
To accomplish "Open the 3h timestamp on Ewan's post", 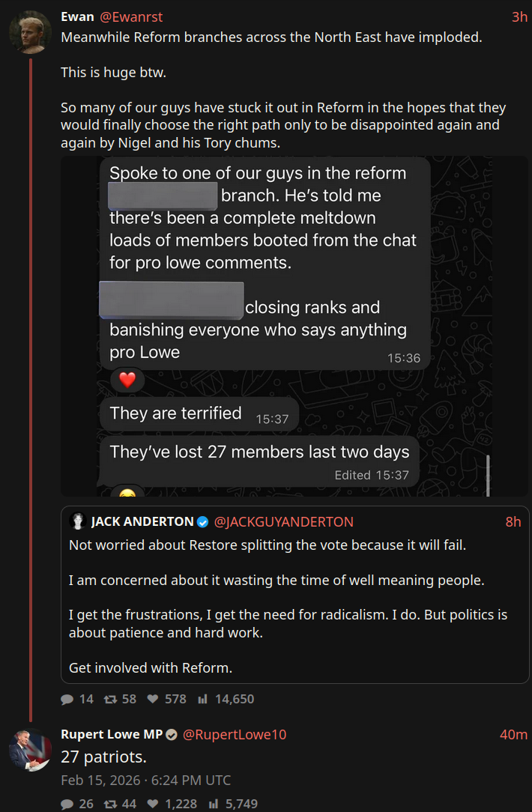I will tap(519, 17).
